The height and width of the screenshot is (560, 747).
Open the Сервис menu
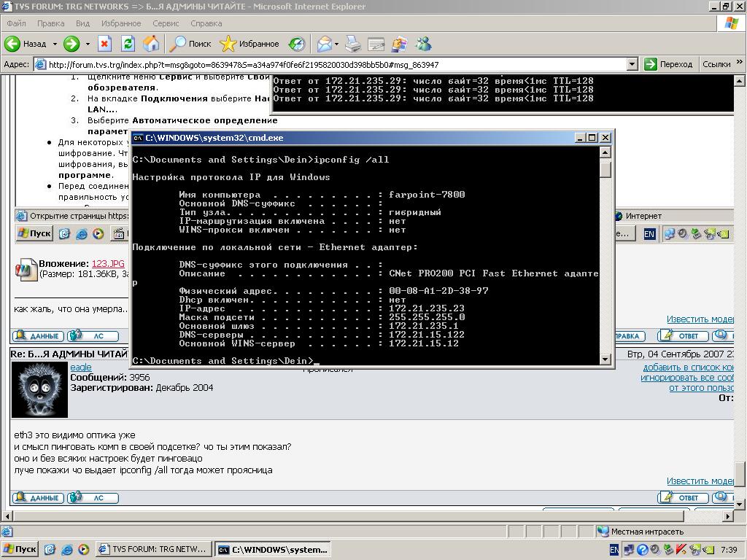pyautogui.click(x=166, y=23)
